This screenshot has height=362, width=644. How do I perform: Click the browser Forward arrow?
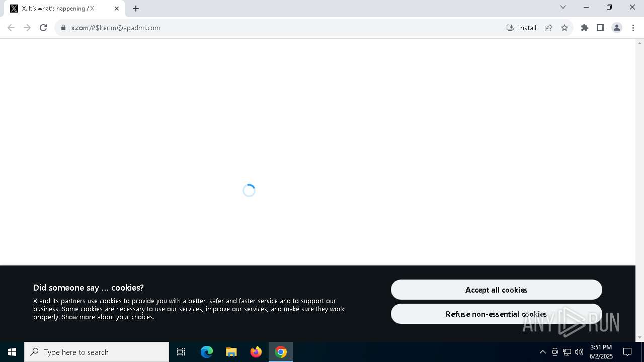(27, 28)
